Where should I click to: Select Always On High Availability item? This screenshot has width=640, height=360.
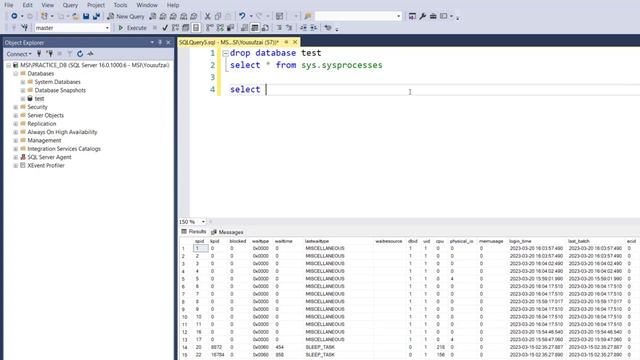(62, 132)
